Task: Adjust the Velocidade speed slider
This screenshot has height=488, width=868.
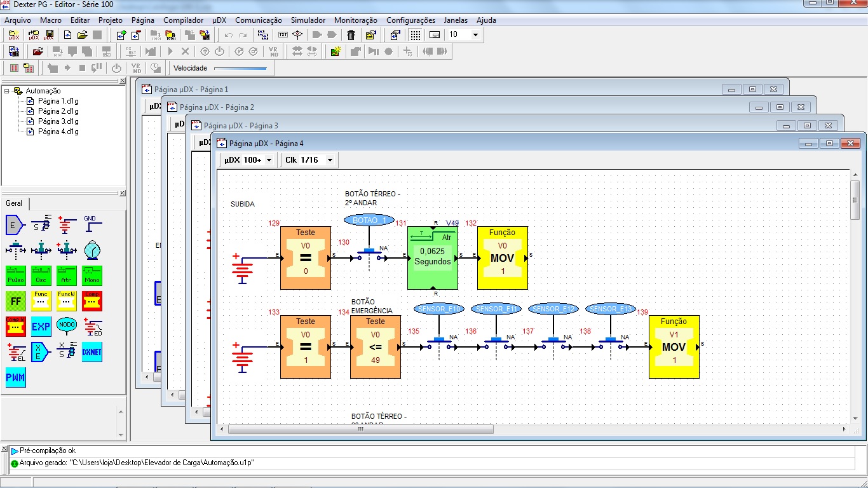Action: click(x=240, y=68)
